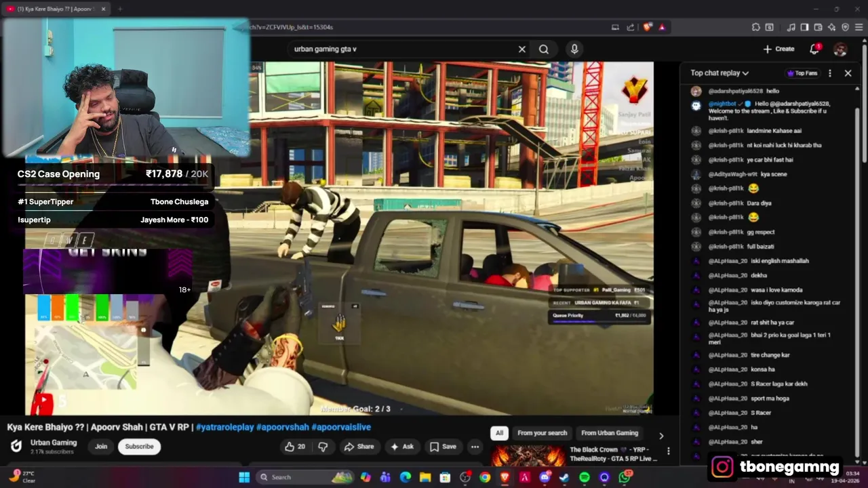Viewport: 868px width, 488px height.
Task: Select the From Urban Gaming chip
Action: (610, 433)
